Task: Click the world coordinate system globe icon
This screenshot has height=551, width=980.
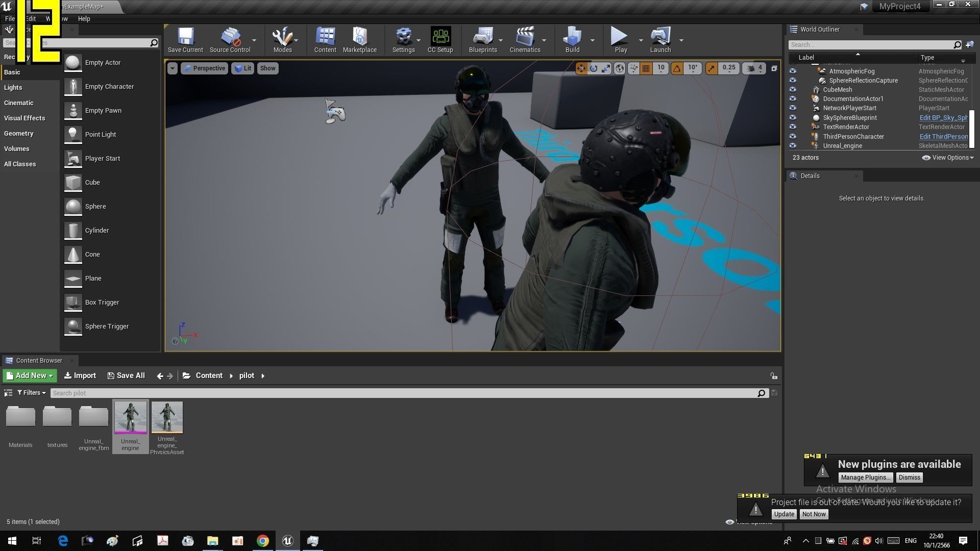Action: click(620, 68)
